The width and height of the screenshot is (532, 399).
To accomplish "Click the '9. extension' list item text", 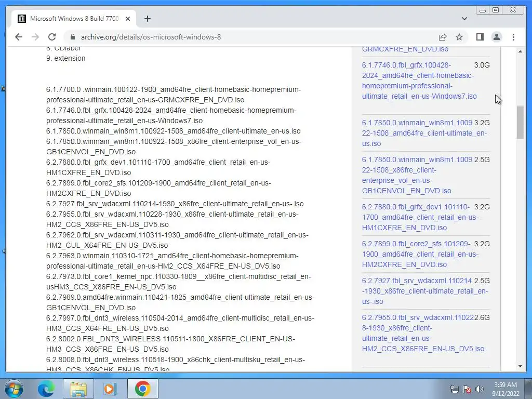I will tap(66, 58).
